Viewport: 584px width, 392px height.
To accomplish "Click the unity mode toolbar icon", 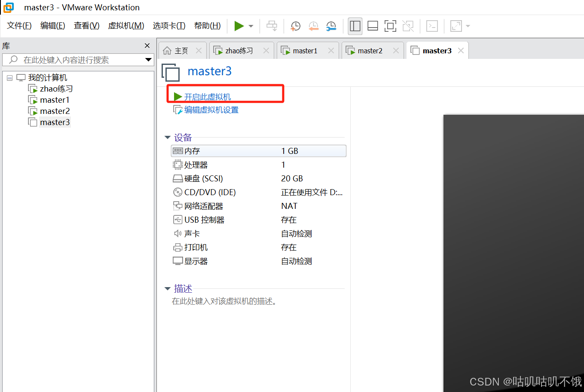I will coord(408,26).
